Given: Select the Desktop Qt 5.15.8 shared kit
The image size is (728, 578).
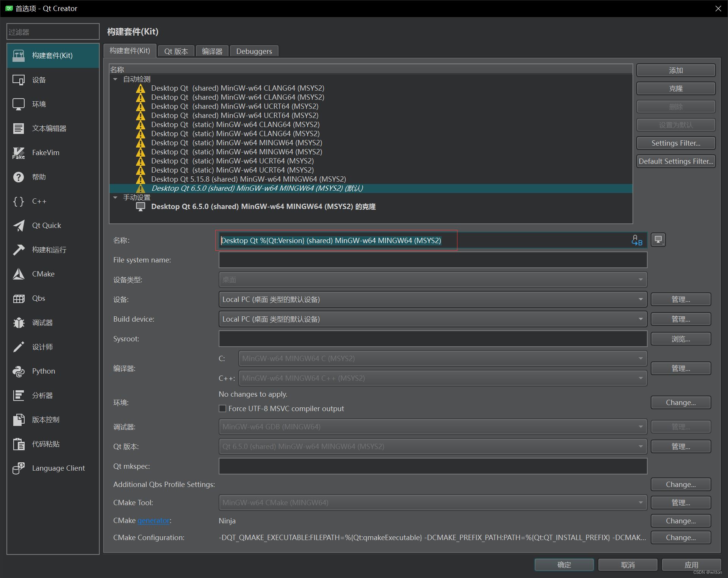Looking at the screenshot, I should 248,179.
